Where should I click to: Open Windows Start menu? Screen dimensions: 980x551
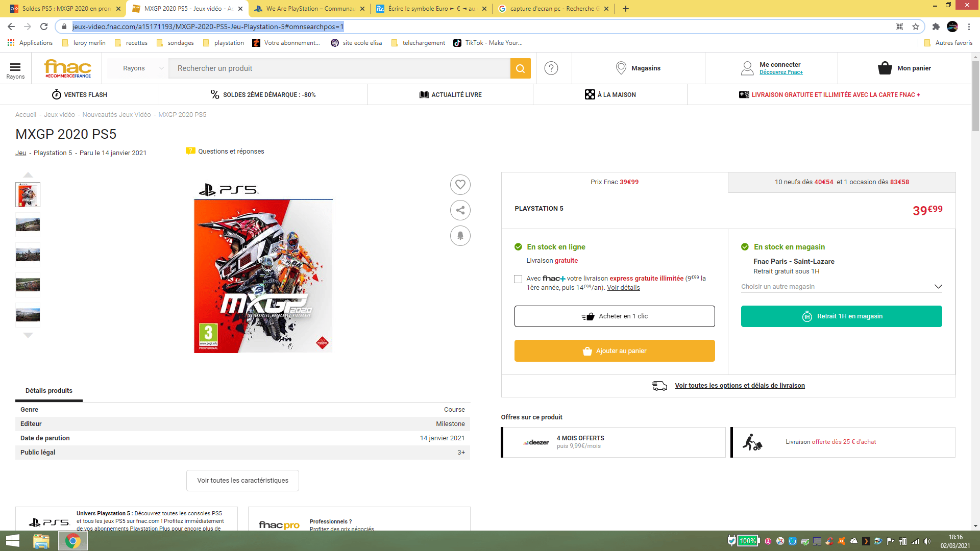13,541
